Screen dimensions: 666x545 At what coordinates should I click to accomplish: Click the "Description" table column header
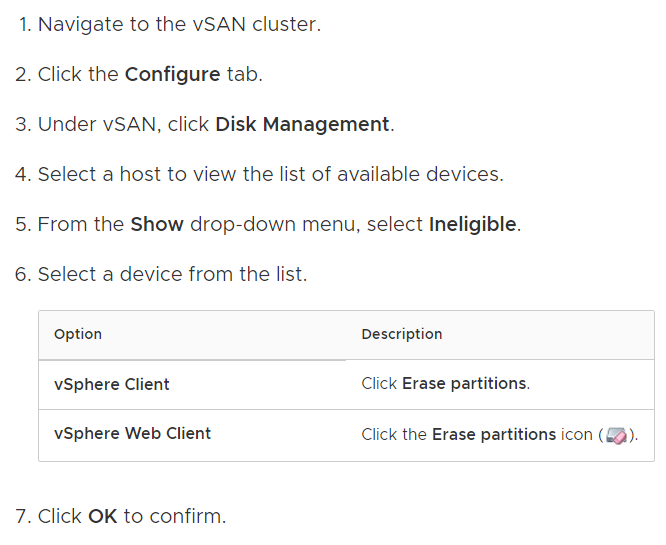(402, 334)
